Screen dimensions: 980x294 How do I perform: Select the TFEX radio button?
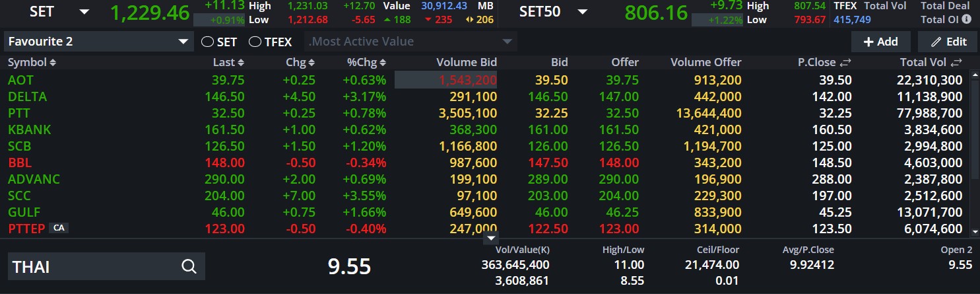255,42
